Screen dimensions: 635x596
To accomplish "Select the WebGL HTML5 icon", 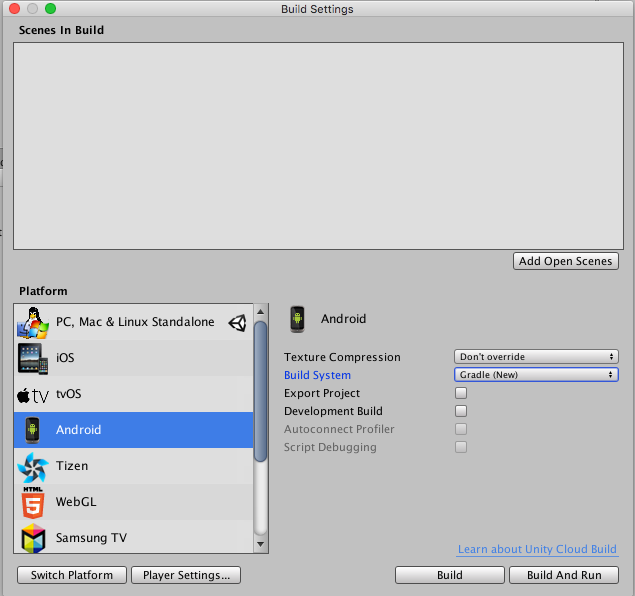I will pyautogui.click(x=32, y=502).
